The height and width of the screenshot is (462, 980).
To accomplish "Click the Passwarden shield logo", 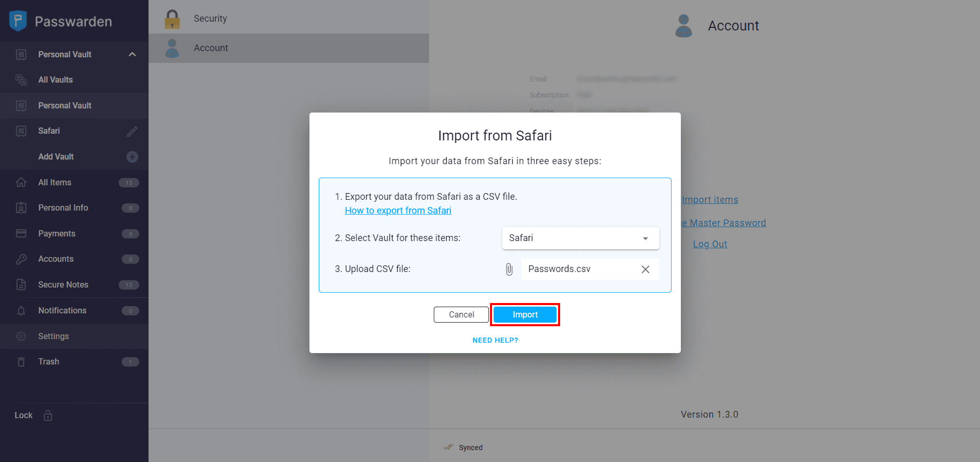I will point(17,21).
